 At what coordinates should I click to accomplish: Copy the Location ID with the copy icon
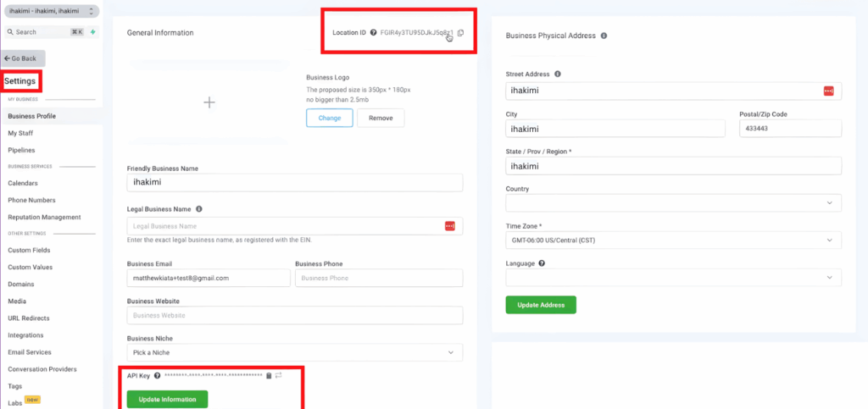click(461, 33)
